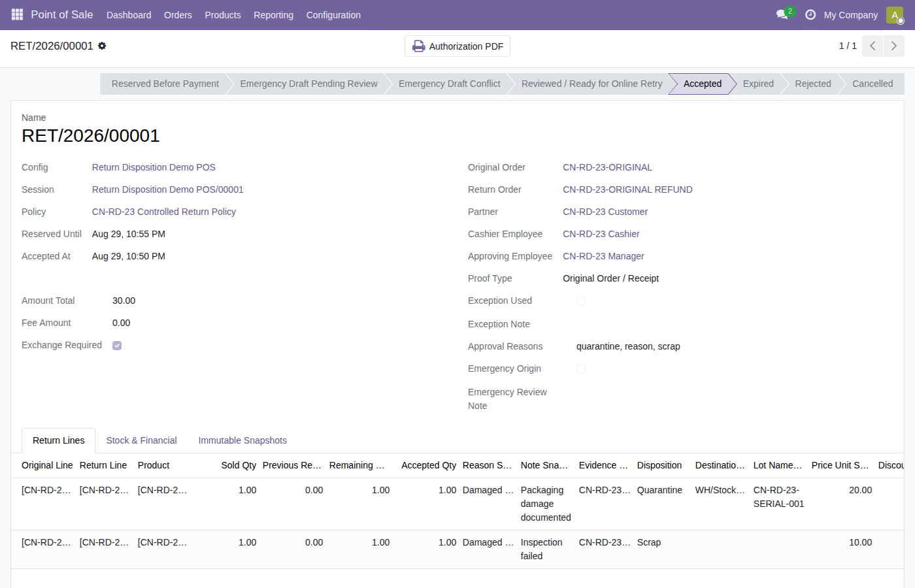Select the Return Lines tab
Viewport: 915px width, 588px height.
click(59, 440)
